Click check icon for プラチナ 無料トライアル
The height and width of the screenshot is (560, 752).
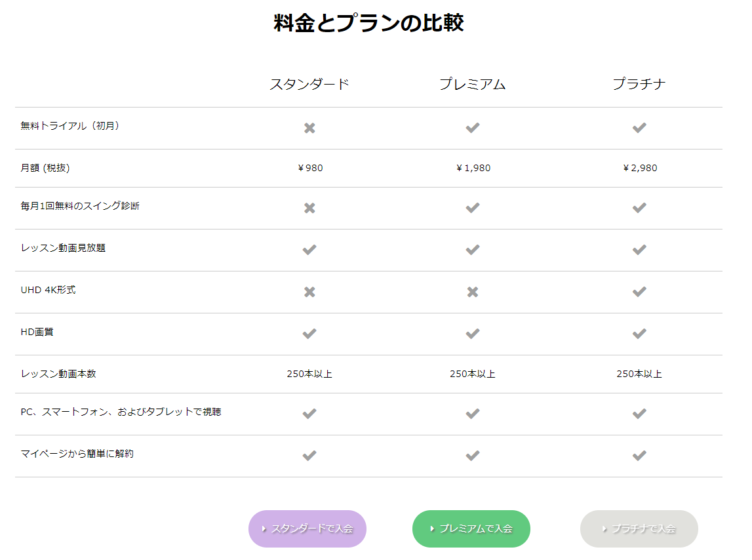pos(639,128)
